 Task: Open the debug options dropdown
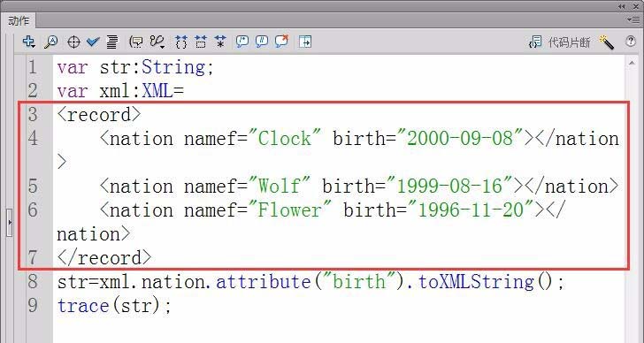[x=157, y=42]
